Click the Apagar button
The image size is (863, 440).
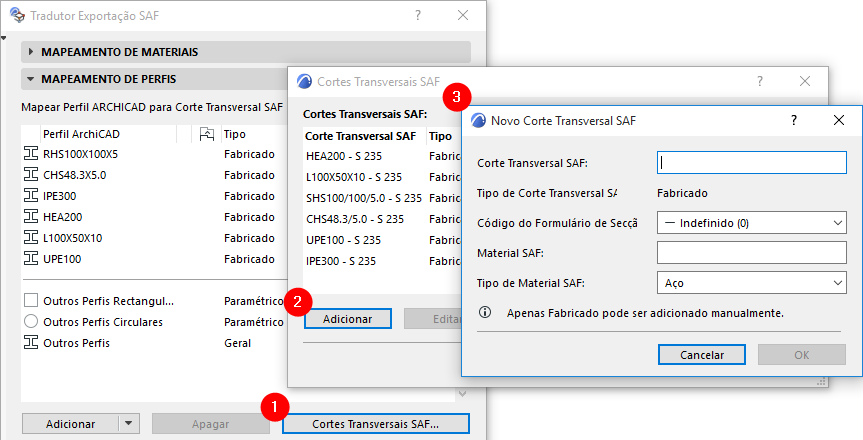pyautogui.click(x=211, y=424)
